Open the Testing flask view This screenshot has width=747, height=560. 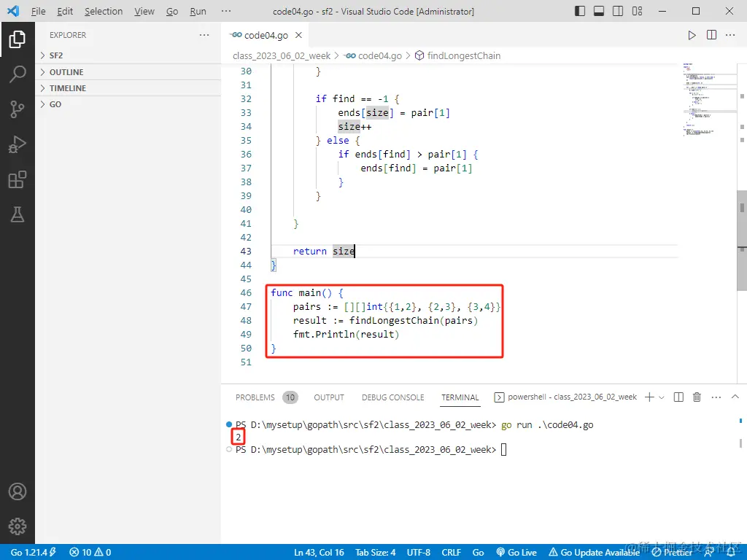18,215
